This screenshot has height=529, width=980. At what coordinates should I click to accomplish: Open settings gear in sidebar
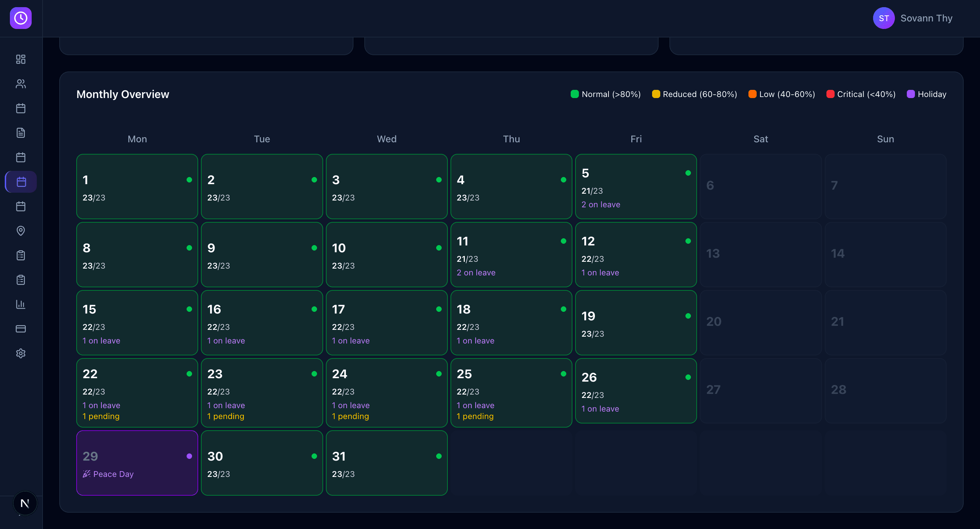click(x=21, y=353)
